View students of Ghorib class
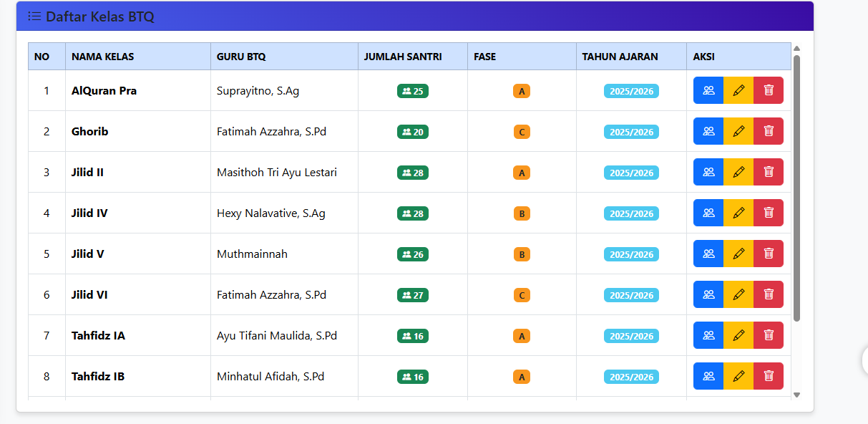 click(x=708, y=131)
